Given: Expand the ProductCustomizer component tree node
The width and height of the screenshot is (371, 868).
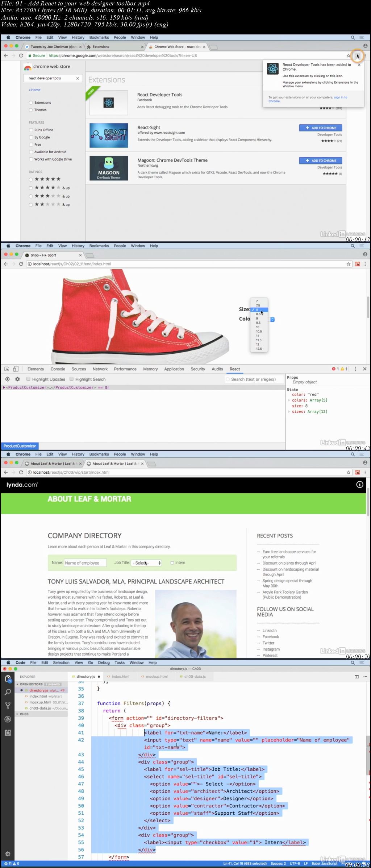Looking at the screenshot, I should coord(4,387).
